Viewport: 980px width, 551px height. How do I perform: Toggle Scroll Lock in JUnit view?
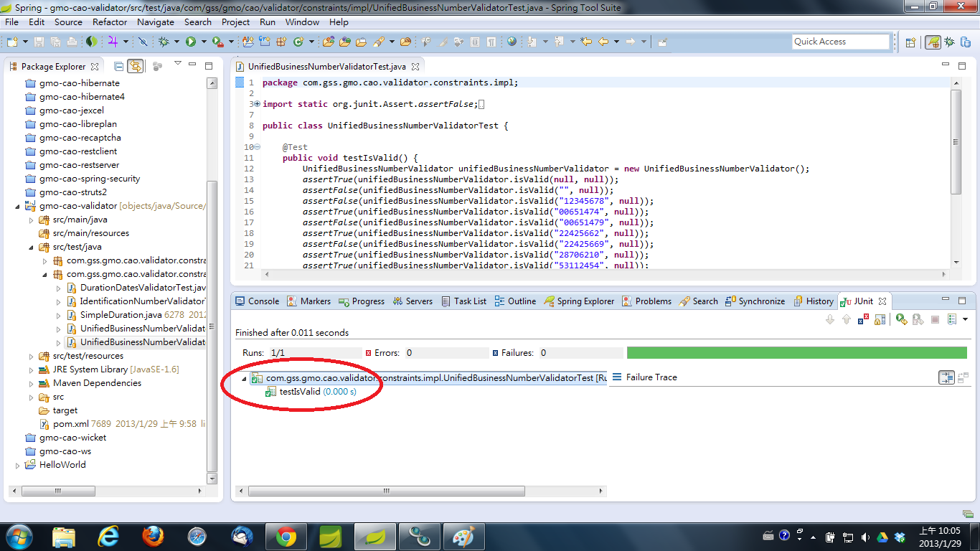pyautogui.click(x=880, y=319)
